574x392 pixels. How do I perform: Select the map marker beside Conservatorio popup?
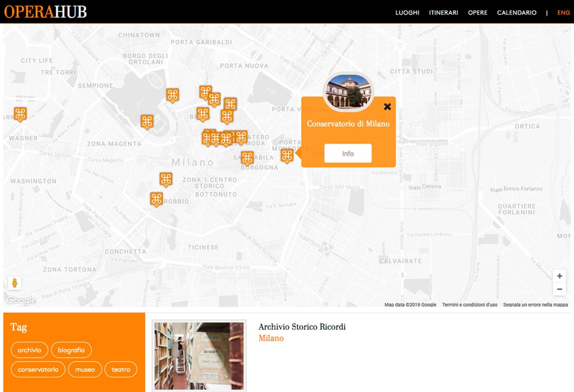[x=287, y=156]
